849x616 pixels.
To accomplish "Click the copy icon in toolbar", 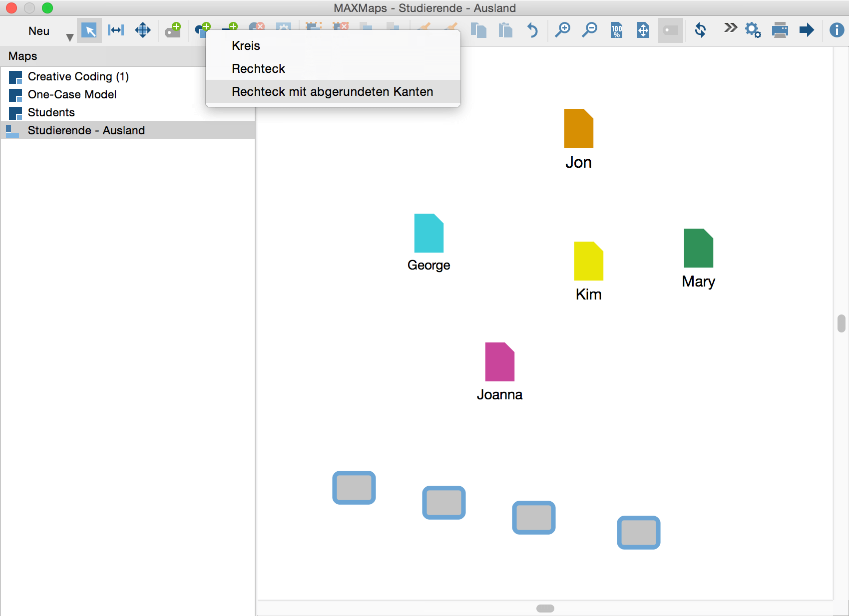I will pyautogui.click(x=478, y=30).
